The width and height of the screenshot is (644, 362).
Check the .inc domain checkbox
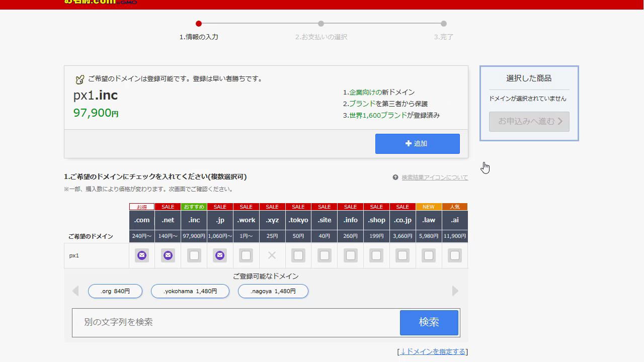194,255
